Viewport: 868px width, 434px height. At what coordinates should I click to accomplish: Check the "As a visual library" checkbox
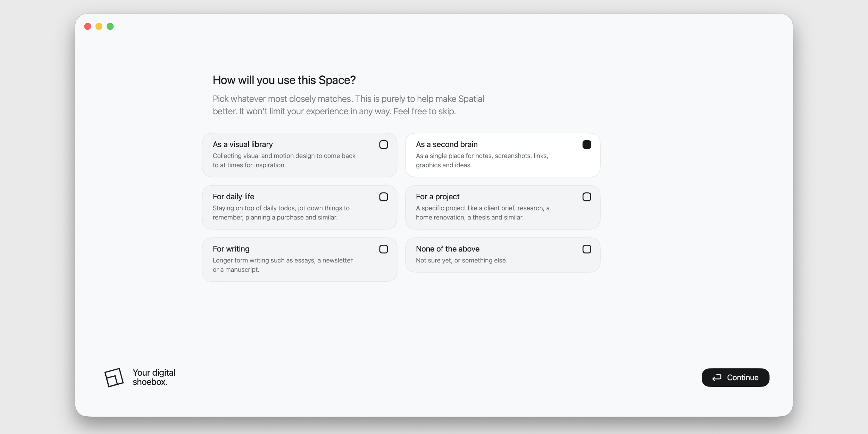coord(383,145)
